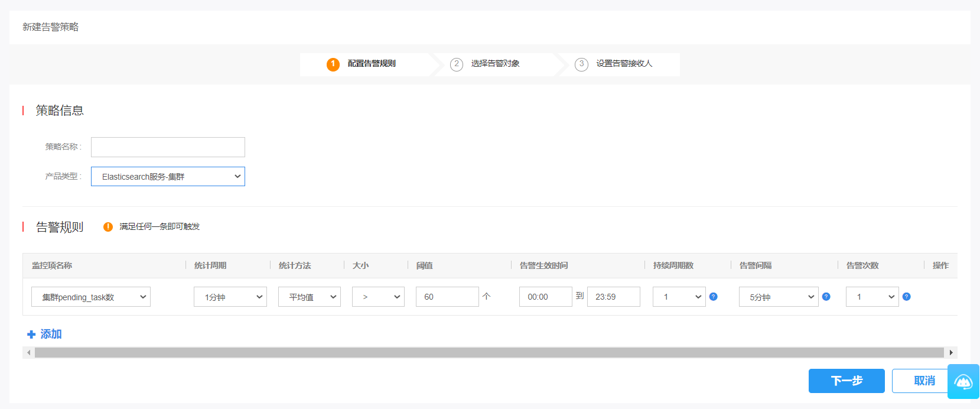Click scrollbar left arrow

pos(28,353)
